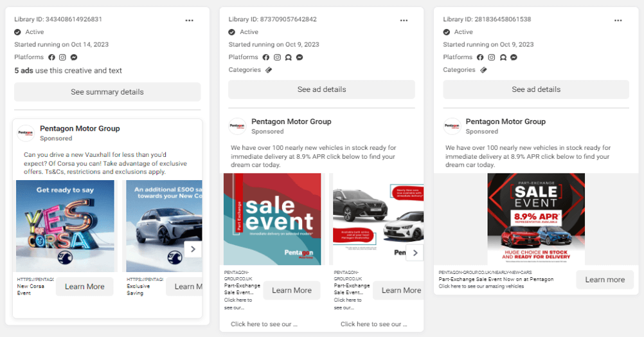Screen dimensions: 644x337
Task: Click Facebook platform icon on ad 343408614926831
Action: point(51,57)
